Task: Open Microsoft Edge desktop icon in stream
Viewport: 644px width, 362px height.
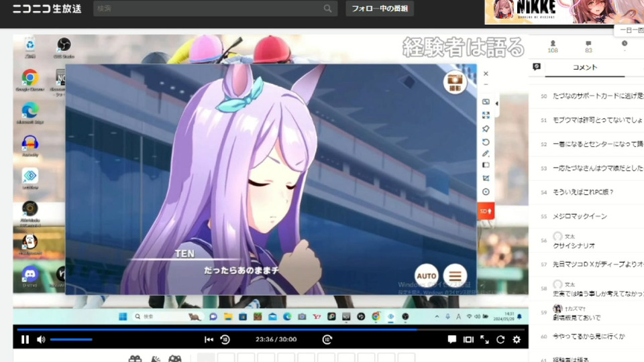Action: click(30, 113)
